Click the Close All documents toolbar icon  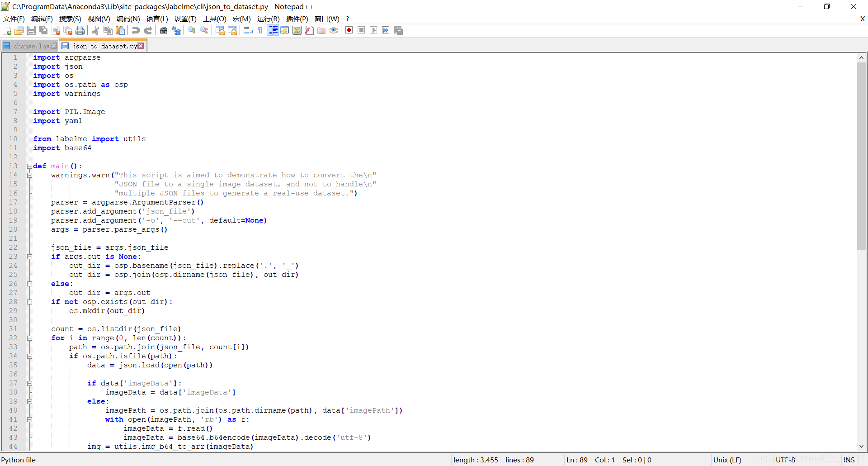click(x=68, y=30)
